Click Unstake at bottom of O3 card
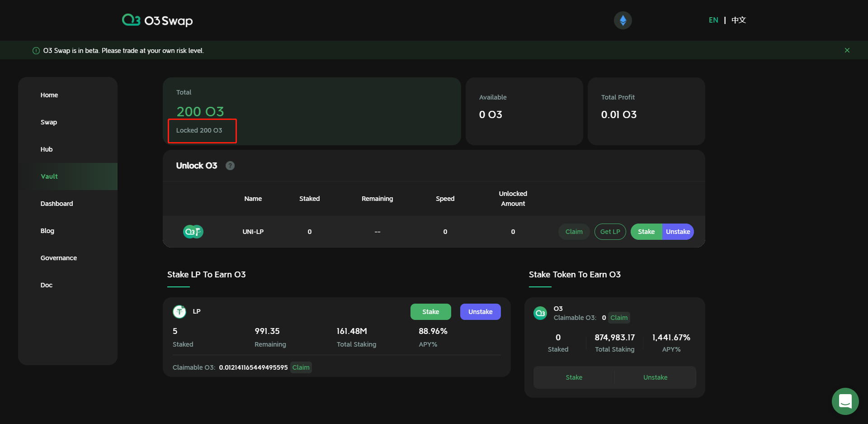The image size is (868, 424). [x=656, y=377]
